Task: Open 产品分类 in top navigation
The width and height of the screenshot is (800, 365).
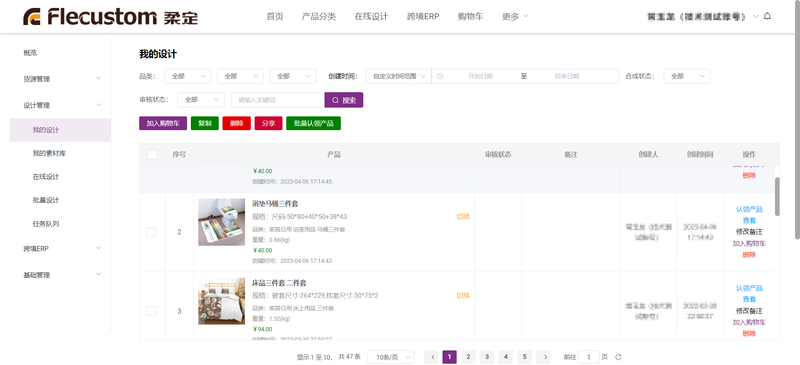Action: (319, 16)
